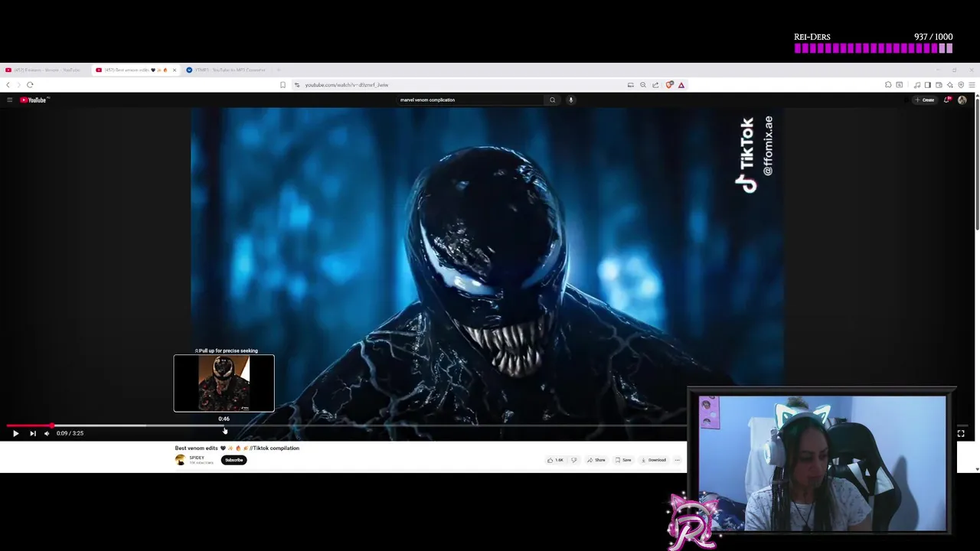
Task: Like the video showing 1.6K likes
Action: [x=555, y=460]
